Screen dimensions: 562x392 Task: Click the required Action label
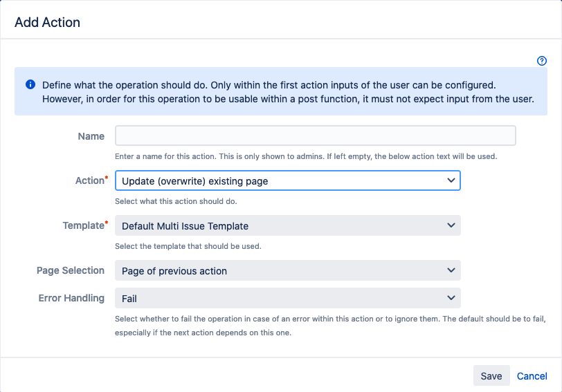(x=90, y=180)
